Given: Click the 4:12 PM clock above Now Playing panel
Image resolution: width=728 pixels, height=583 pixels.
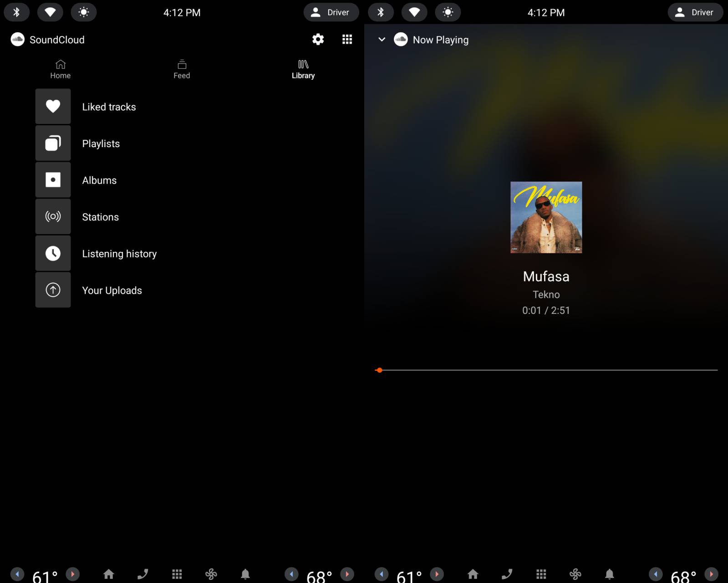Looking at the screenshot, I should pyautogui.click(x=546, y=13).
